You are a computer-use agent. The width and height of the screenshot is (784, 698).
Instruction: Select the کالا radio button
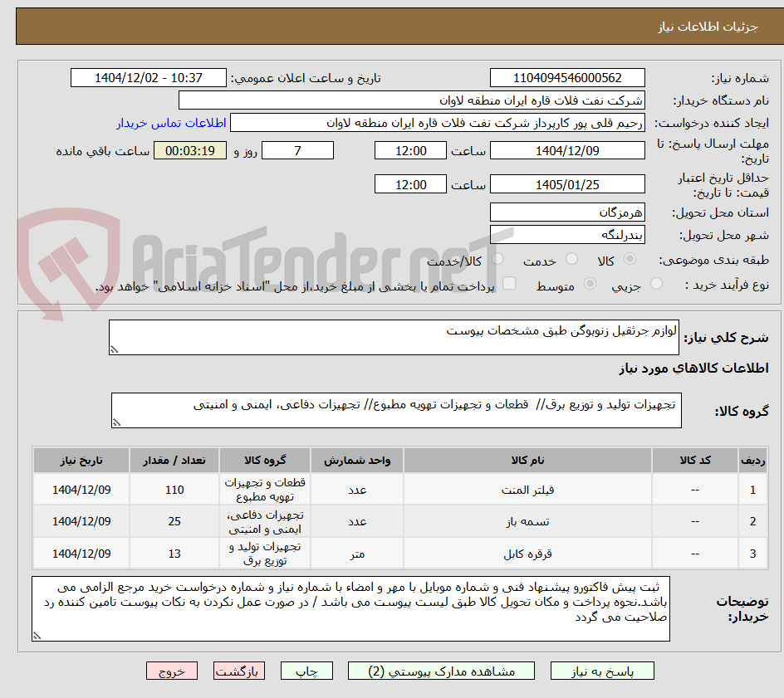[630, 259]
